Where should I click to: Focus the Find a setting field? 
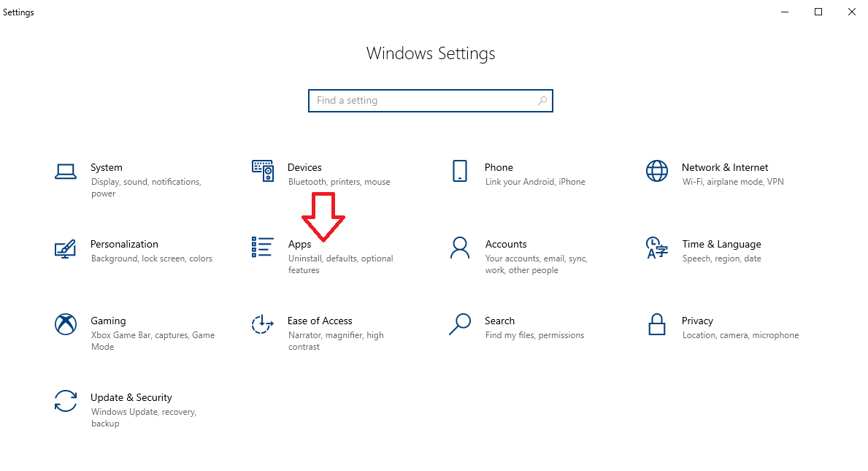point(430,101)
